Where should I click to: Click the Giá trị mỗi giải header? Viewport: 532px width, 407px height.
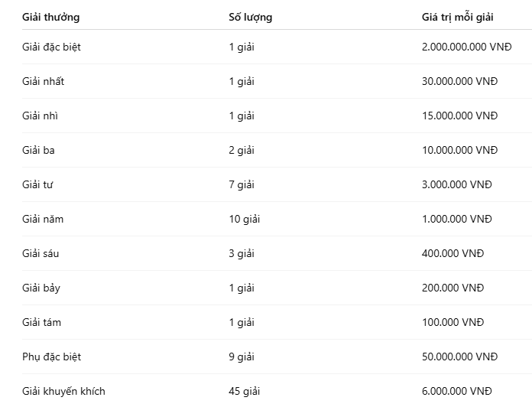coord(457,17)
